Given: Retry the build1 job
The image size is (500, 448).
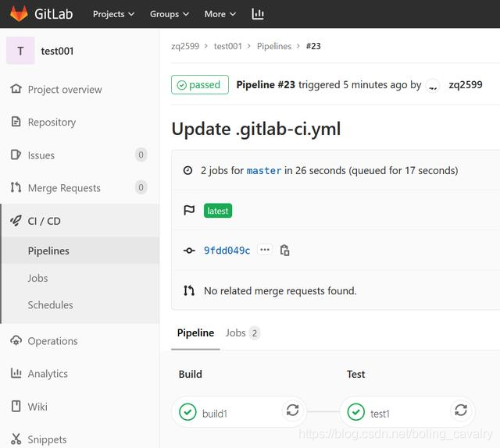Looking at the screenshot, I should pos(292,410).
